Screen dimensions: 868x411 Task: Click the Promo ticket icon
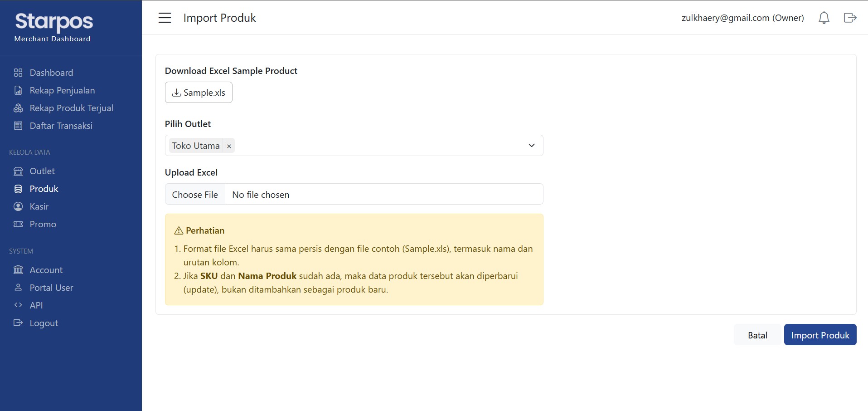(x=18, y=224)
